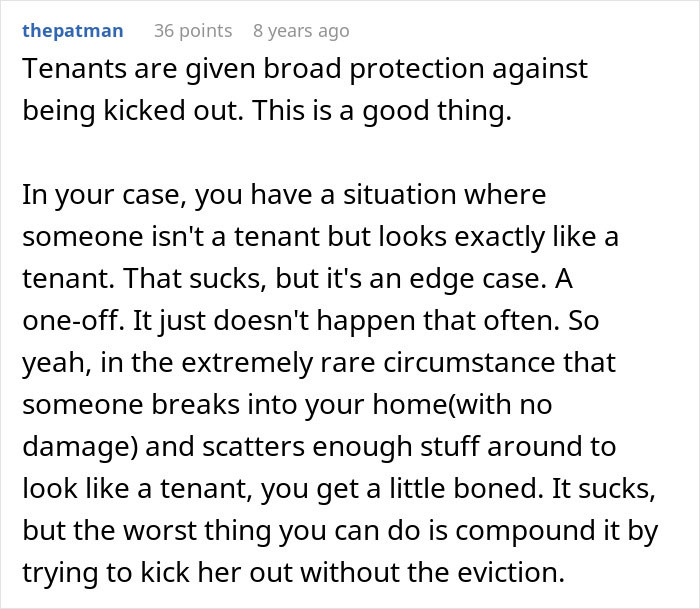The width and height of the screenshot is (700, 609).
Task: Click the line starting In your case
Action: click(x=284, y=195)
